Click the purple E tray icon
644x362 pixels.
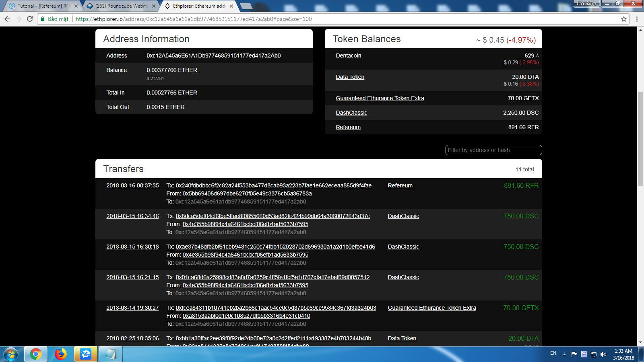click(584, 354)
